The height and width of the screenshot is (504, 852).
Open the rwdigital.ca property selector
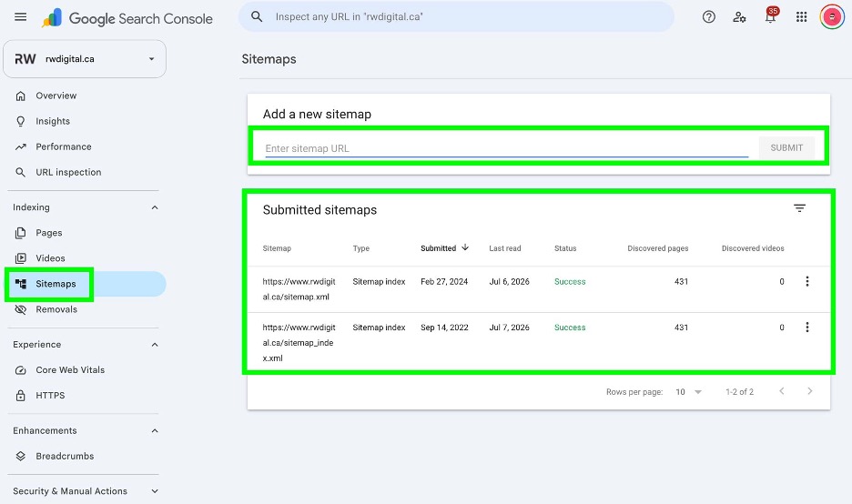click(x=85, y=58)
